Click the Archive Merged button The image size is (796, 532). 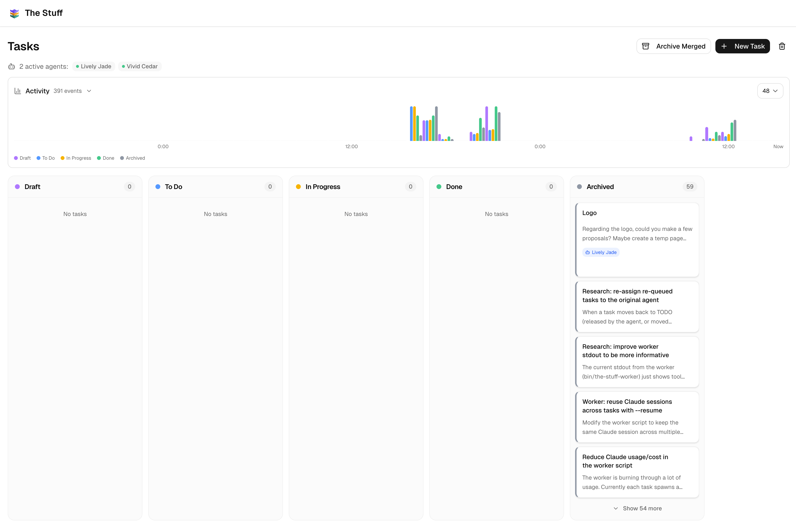674,46
